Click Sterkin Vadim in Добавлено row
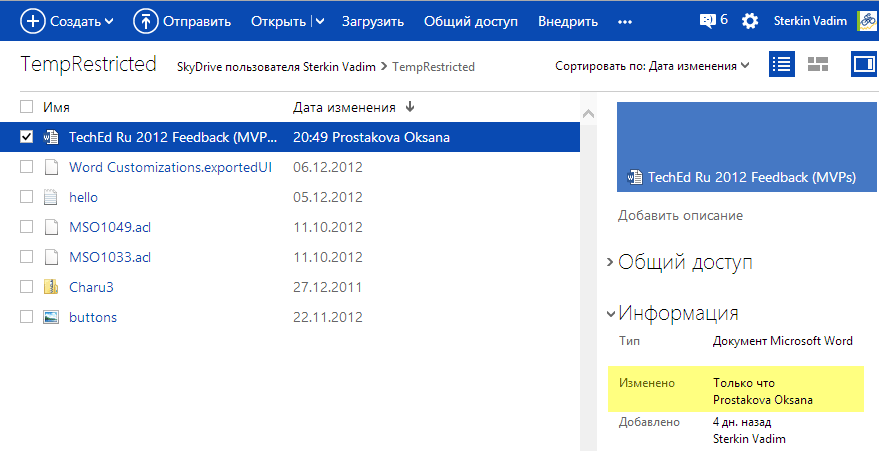Screen dimensions: 879x451 click(x=750, y=439)
